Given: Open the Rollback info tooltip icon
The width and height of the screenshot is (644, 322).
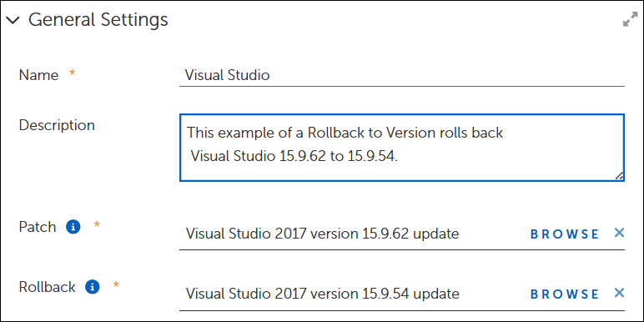Looking at the screenshot, I should pyautogui.click(x=93, y=287).
